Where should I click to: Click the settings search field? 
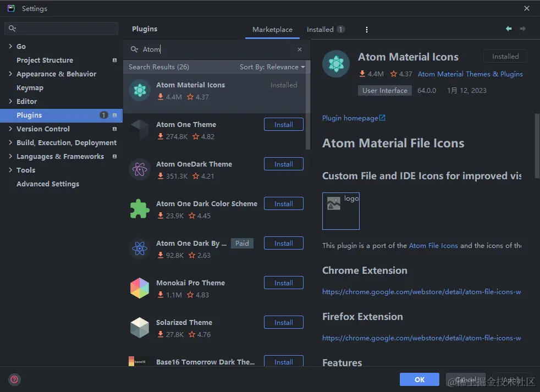pos(60,27)
